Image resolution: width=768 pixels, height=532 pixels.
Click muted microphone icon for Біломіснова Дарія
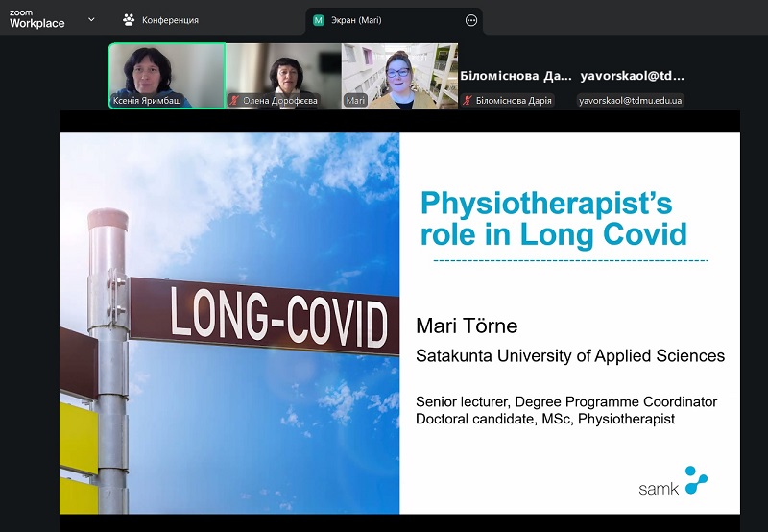468,100
